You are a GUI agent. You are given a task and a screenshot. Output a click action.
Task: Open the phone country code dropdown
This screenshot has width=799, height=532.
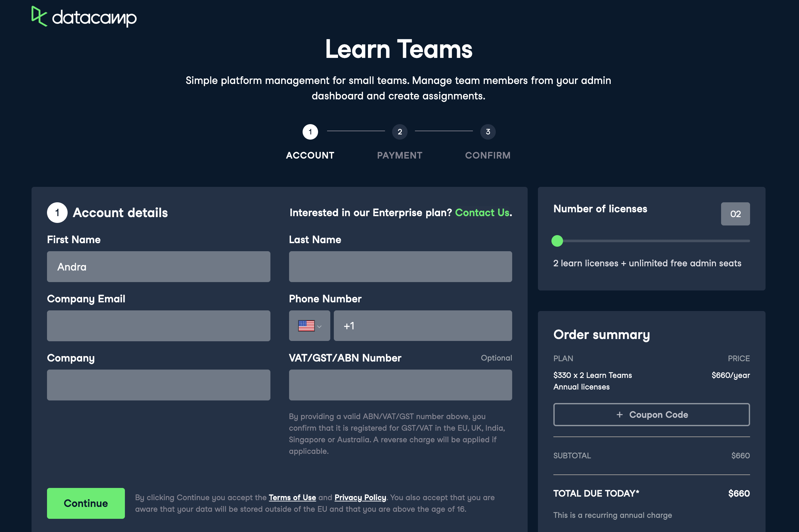coord(319,326)
